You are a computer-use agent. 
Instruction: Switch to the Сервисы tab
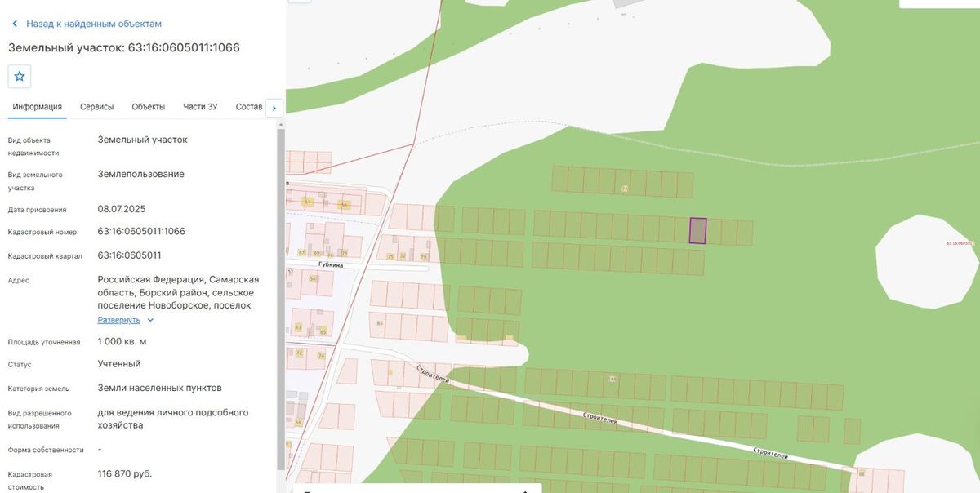[97, 107]
